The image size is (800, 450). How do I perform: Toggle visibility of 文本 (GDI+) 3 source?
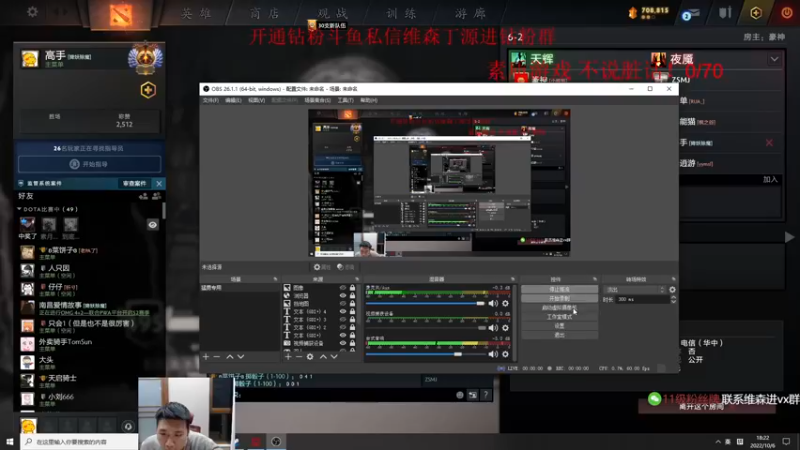click(x=343, y=319)
